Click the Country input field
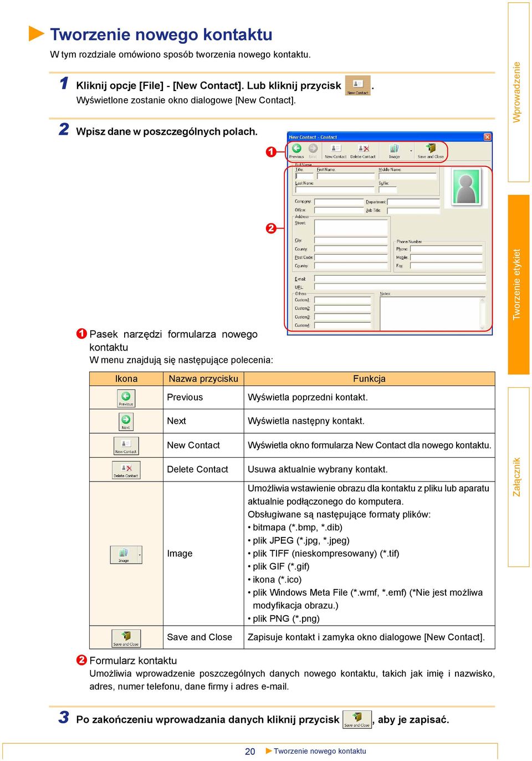Viewport: 532px width, 761px height. click(x=351, y=266)
